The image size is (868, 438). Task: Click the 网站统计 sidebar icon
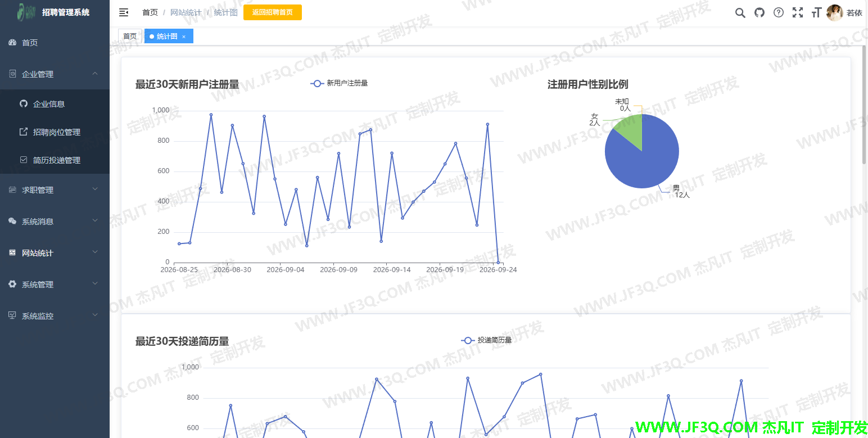(12, 253)
